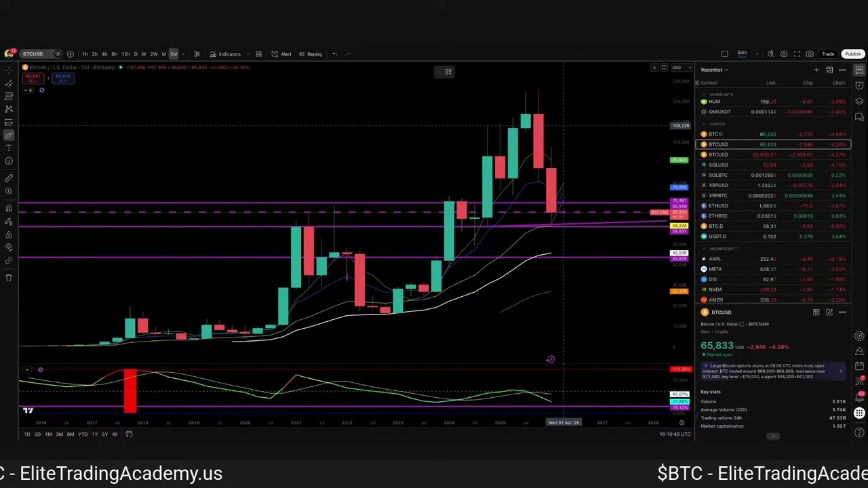Switch to the daily D timeframe
The image size is (868, 488).
coord(136,54)
